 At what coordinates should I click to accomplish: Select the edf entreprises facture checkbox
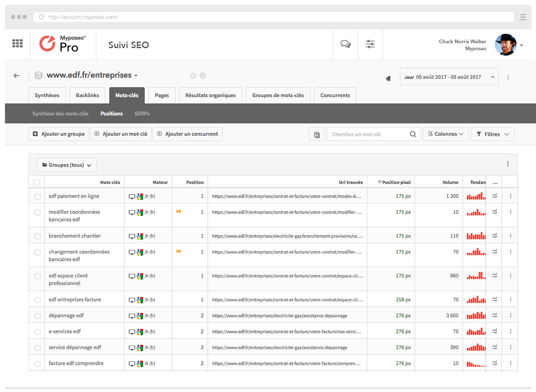click(37, 300)
